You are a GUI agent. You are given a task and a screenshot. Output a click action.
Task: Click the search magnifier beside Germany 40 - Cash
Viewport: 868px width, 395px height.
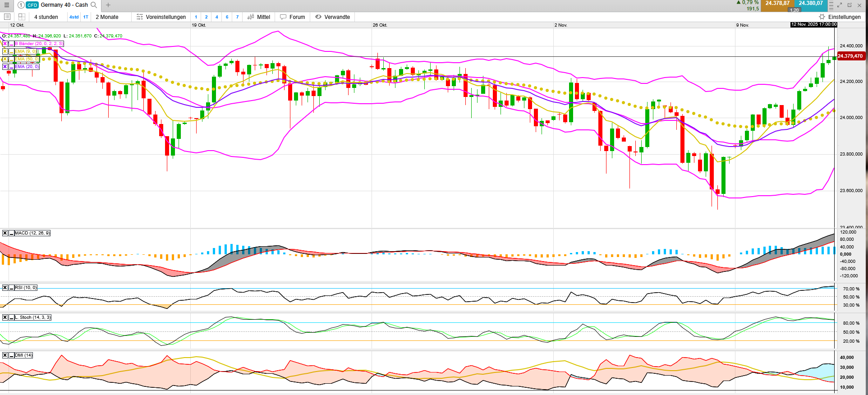click(x=94, y=5)
